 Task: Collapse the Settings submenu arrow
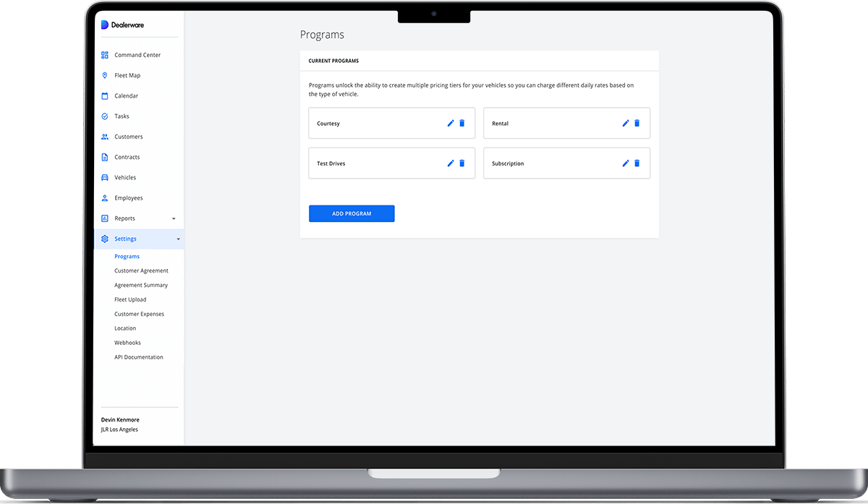click(178, 239)
